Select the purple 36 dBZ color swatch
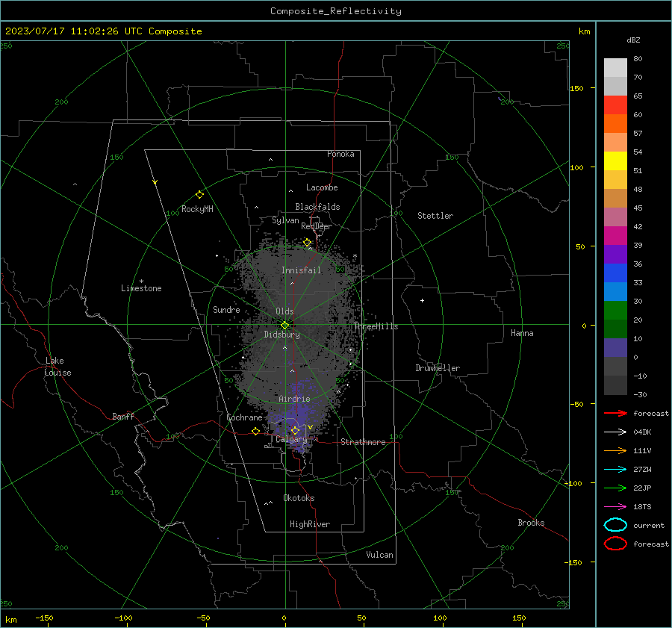672x628 pixels. [x=615, y=254]
